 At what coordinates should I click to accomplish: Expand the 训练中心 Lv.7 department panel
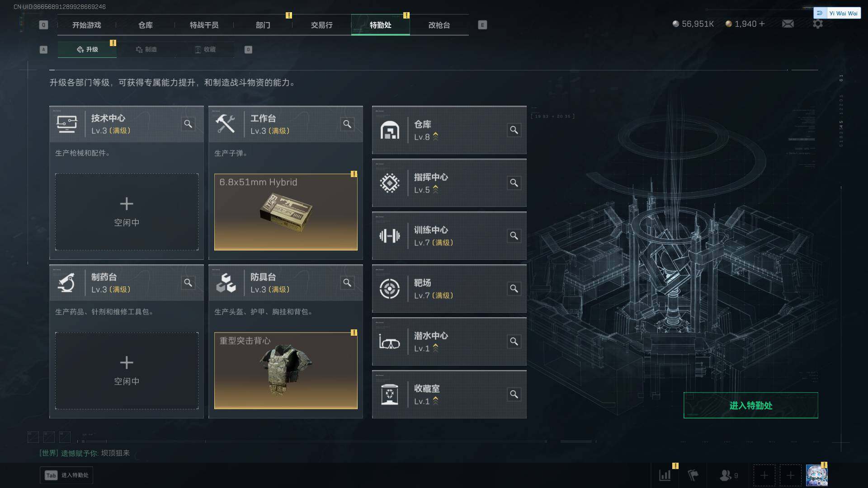point(449,236)
